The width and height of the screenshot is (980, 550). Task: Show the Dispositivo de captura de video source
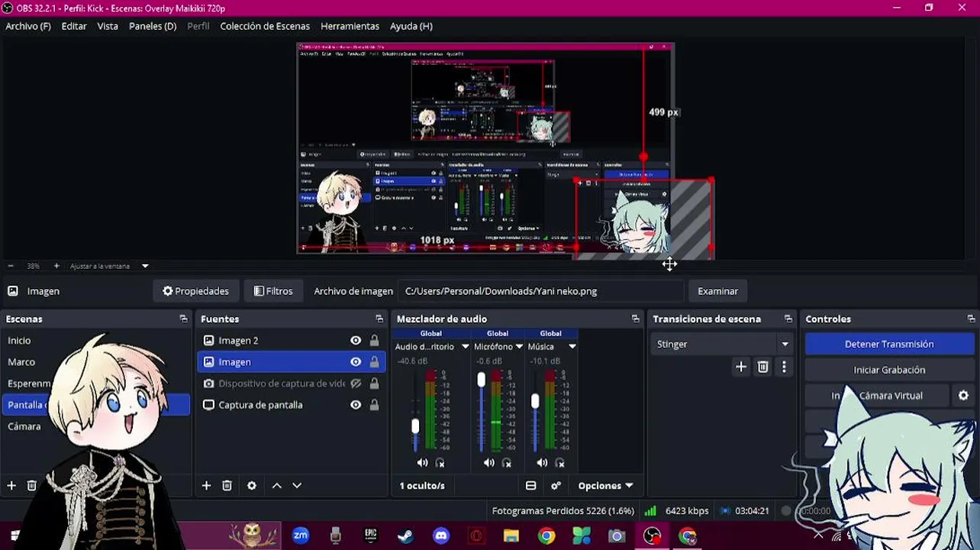(x=356, y=383)
